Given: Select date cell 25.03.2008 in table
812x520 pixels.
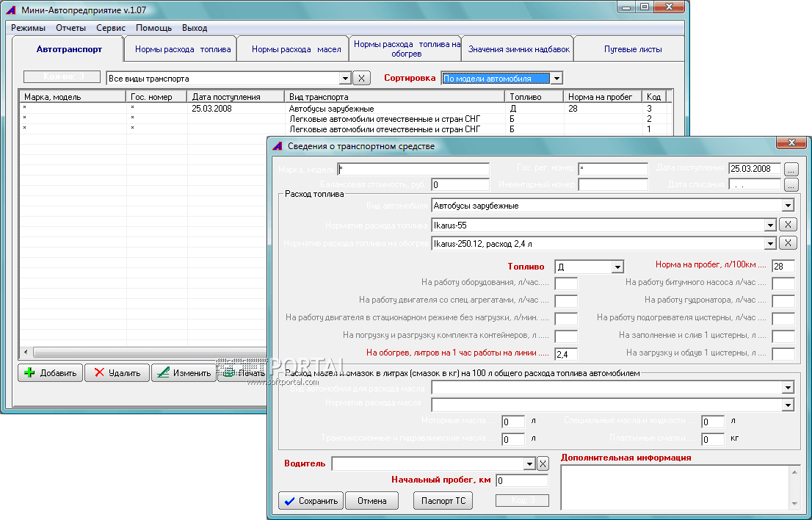Looking at the screenshot, I should 211,109.
